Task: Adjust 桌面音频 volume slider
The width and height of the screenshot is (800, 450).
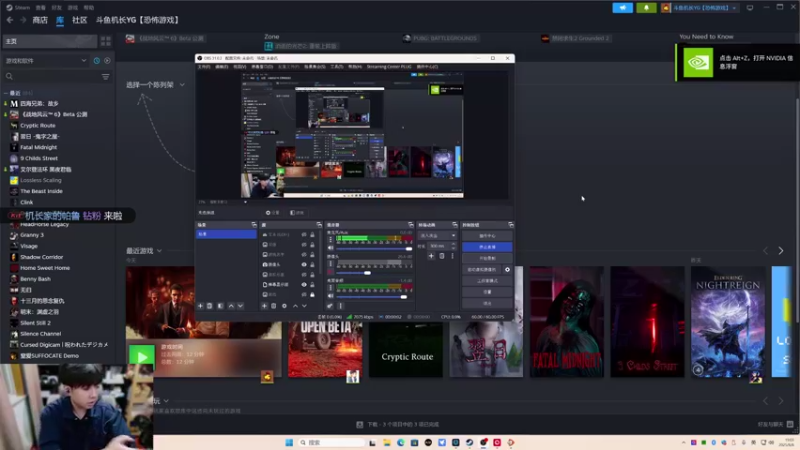Action: point(374,296)
